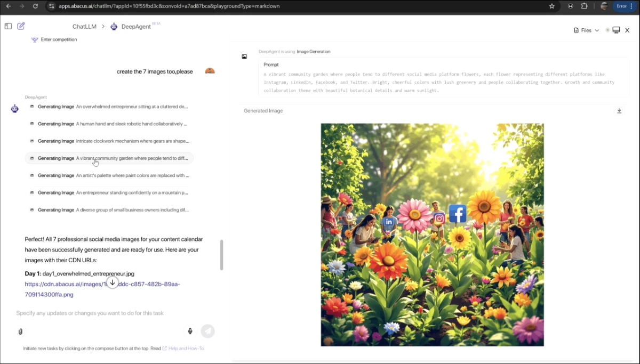This screenshot has height=364, width=640.
Task: Click the Prompt text box content
Action: [x=439, y=83]
